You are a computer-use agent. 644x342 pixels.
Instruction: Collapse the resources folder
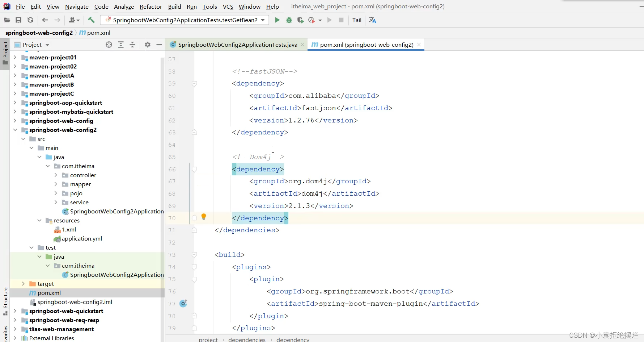pyautogui.click(x=39, y=220)
